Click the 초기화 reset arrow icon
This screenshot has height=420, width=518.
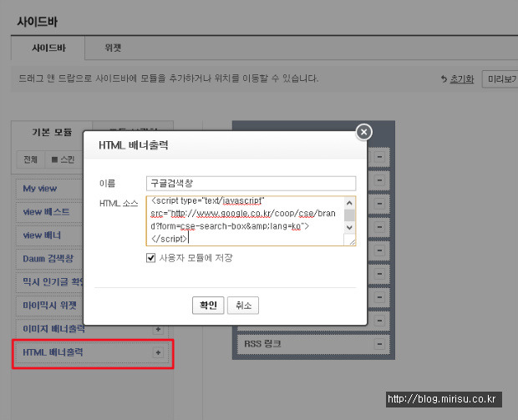tap(444, 79)
